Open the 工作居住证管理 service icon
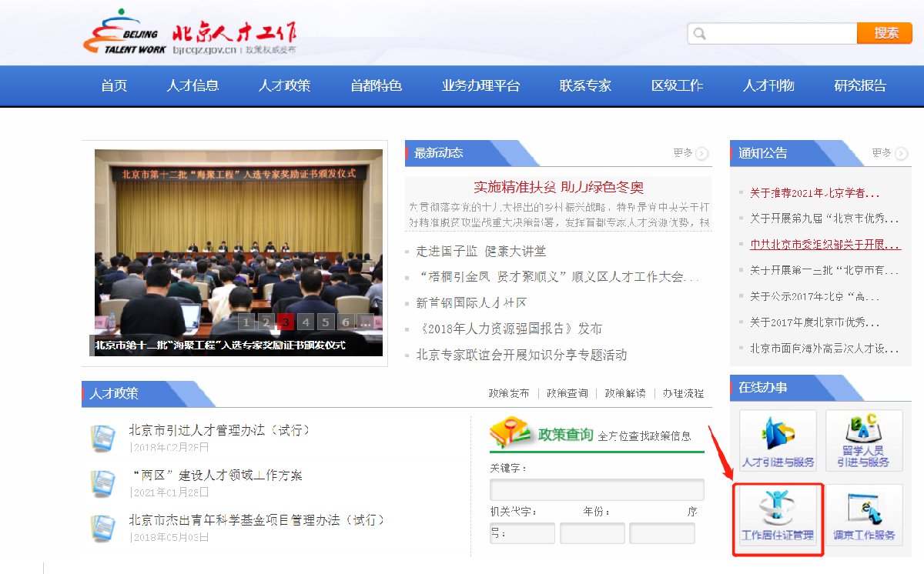924x574 pixels. click(x=778, y=515)
